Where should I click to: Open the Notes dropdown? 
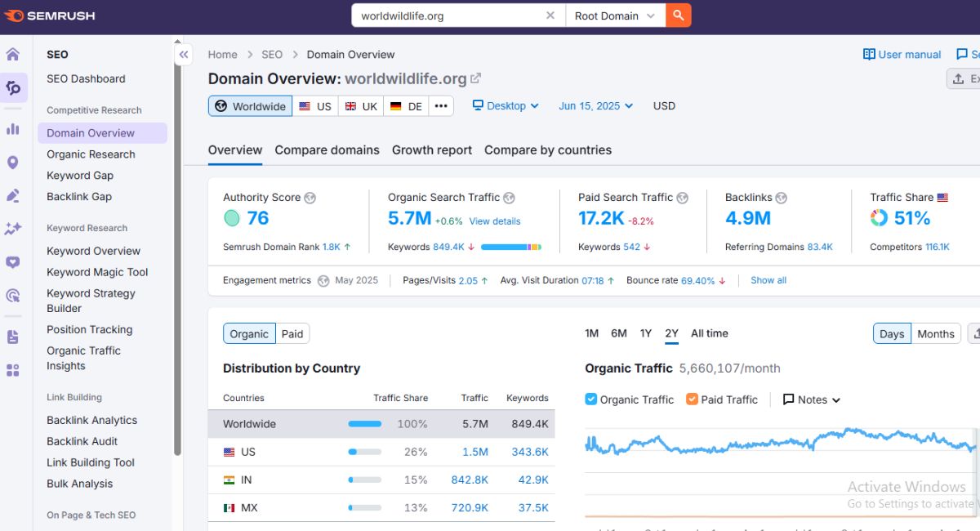click(812, 399)
